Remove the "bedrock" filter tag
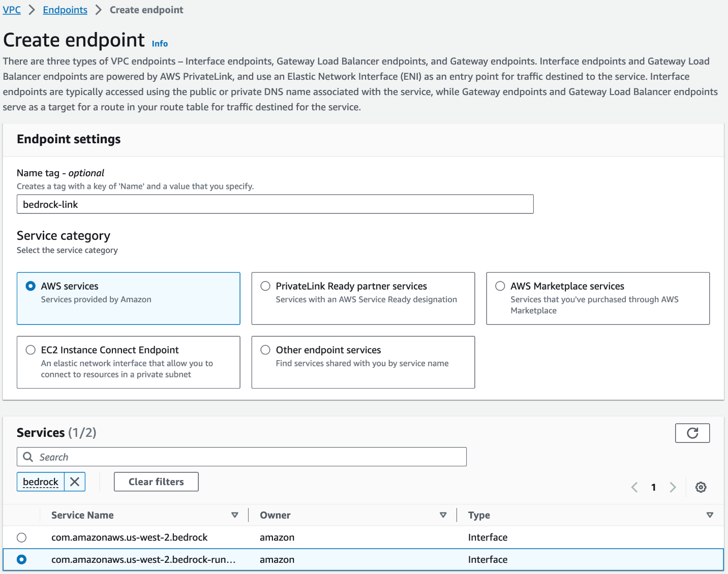 [74, 482]
